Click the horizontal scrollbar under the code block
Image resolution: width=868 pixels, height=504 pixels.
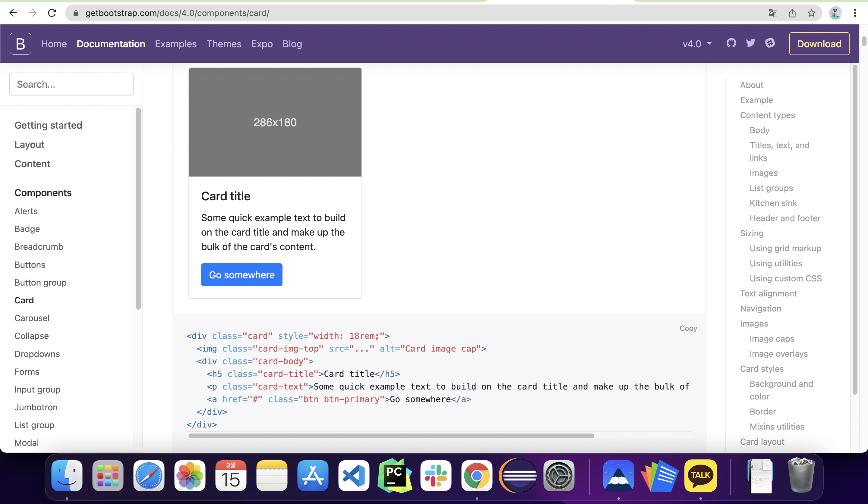point(391,436)
